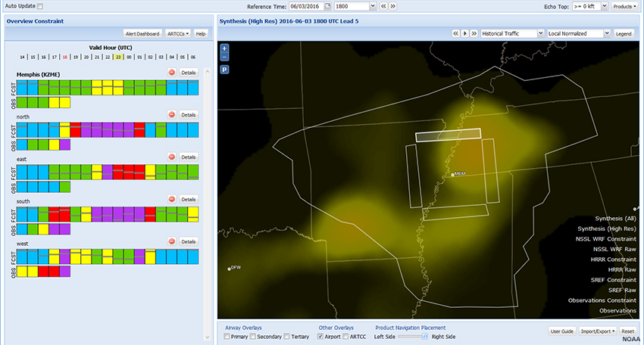
Task: Fast-forward the map animation
Action: 474,33
